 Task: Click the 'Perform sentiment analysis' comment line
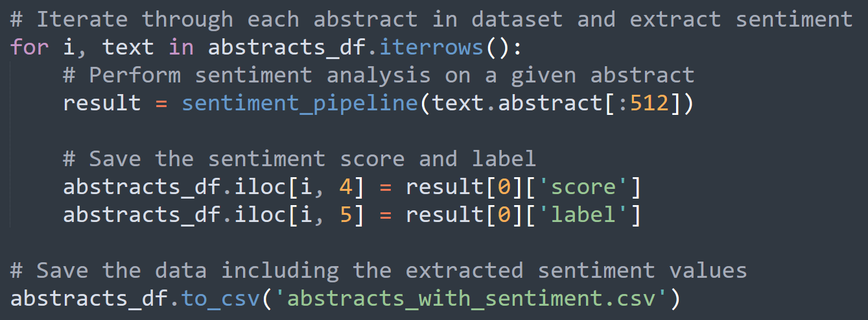(379, 75)
